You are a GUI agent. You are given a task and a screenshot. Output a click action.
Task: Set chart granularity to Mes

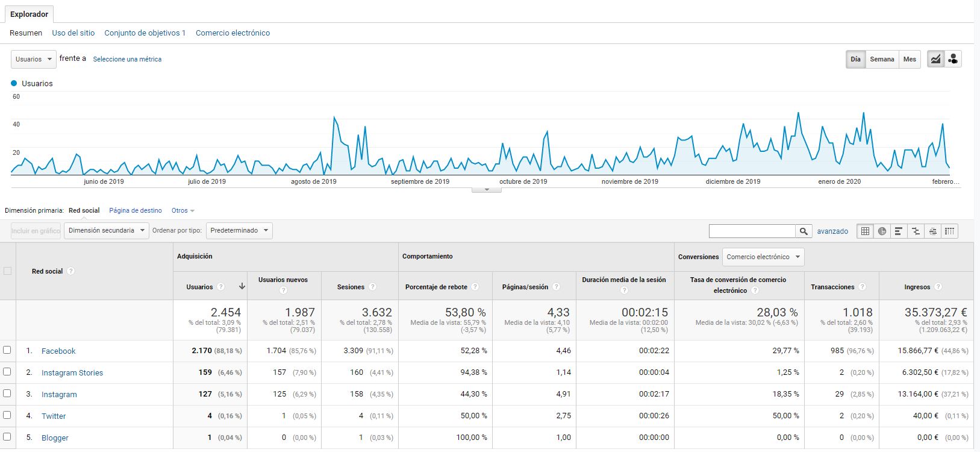910,59
